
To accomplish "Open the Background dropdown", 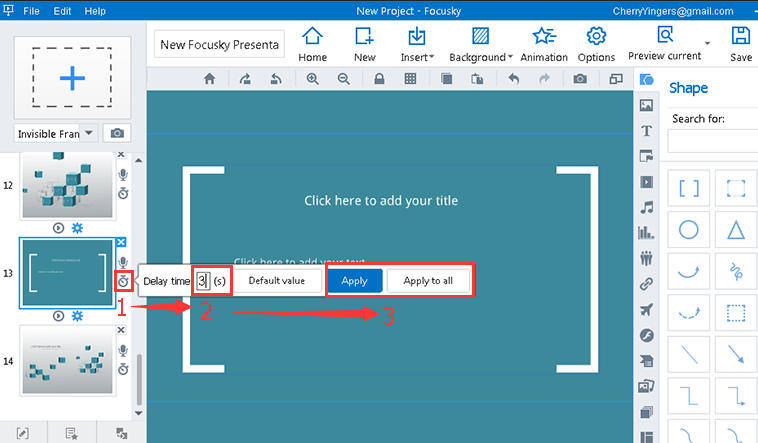I will [x=481, y=44].
